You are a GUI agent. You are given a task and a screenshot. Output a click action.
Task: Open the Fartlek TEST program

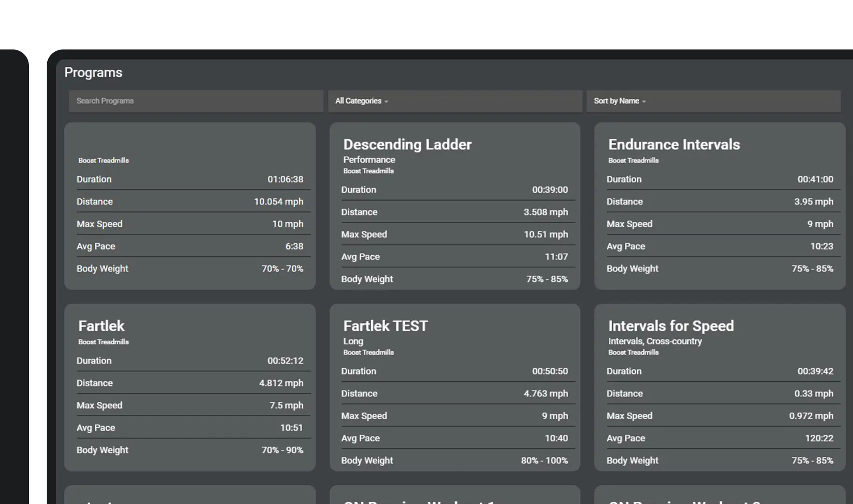click(x=385, y=326)
